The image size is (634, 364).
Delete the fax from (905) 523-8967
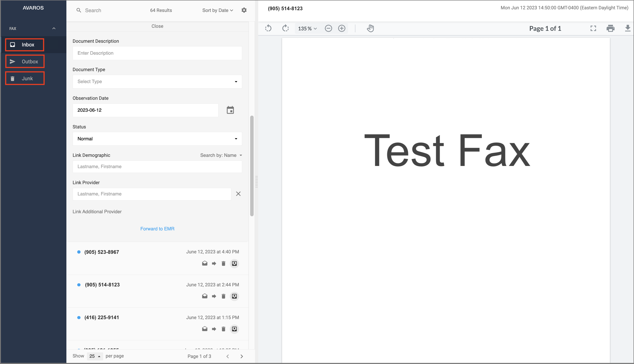click(223, 263)
